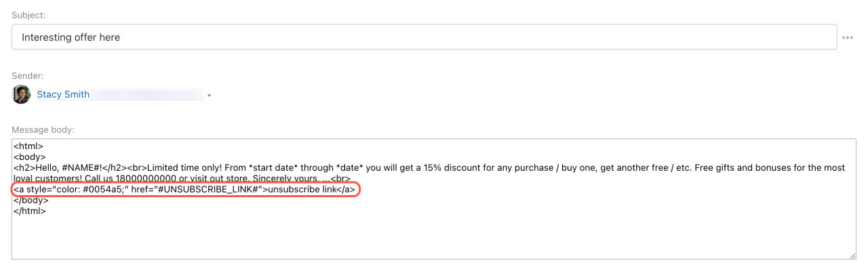This screenshot has height=269, width=868.
Task: Grab the message body resize handle
Action: coord(852,255)
